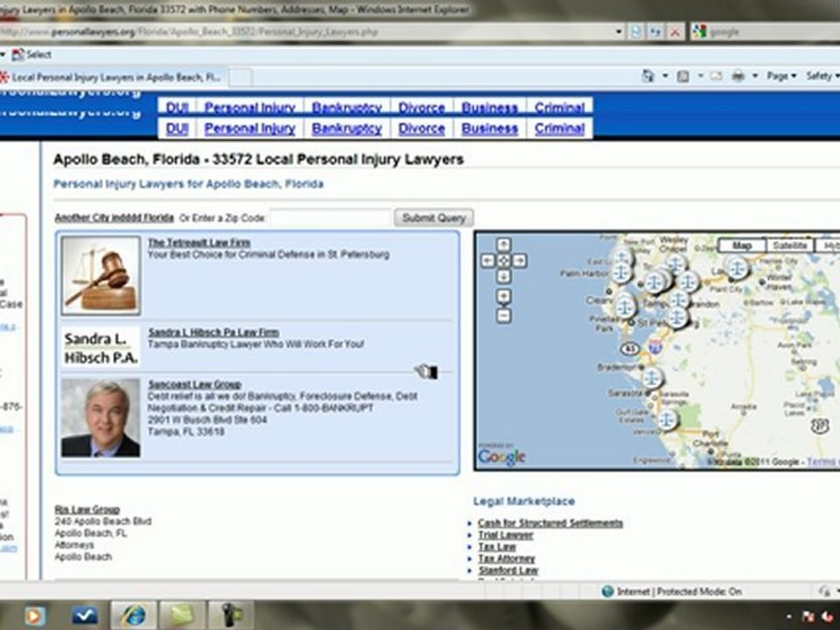This screenshot has height=630, width=840.
Task: Click the lawyer marker near Winter Haven
Action: (x=737, y=267)
